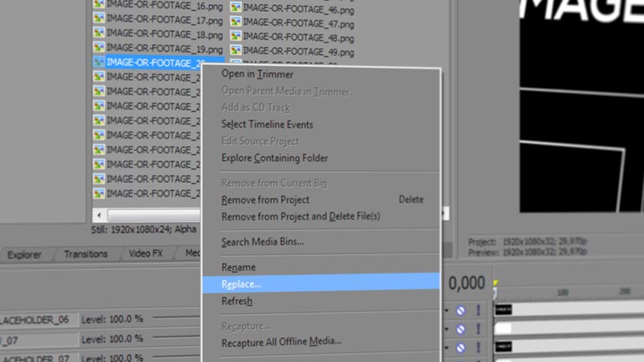Toggle mute on the top track
Viewport: 644px width, 362px height.
(461, 311)
